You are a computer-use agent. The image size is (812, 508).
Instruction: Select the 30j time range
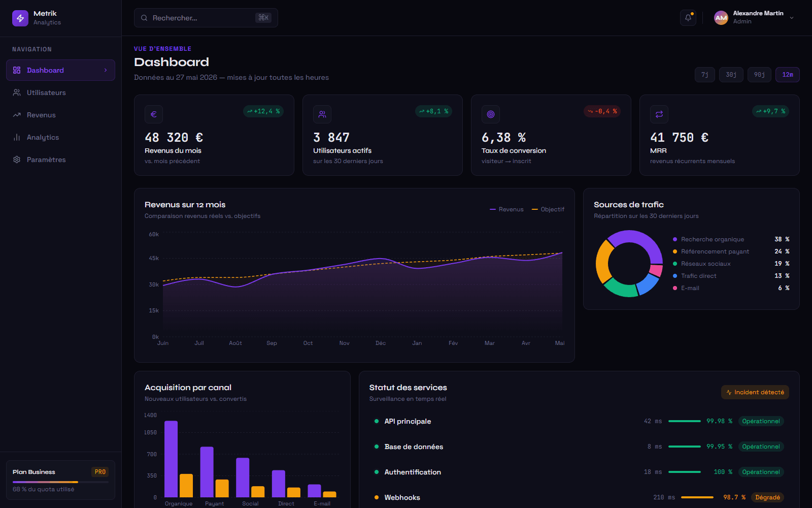click(731, 75)
